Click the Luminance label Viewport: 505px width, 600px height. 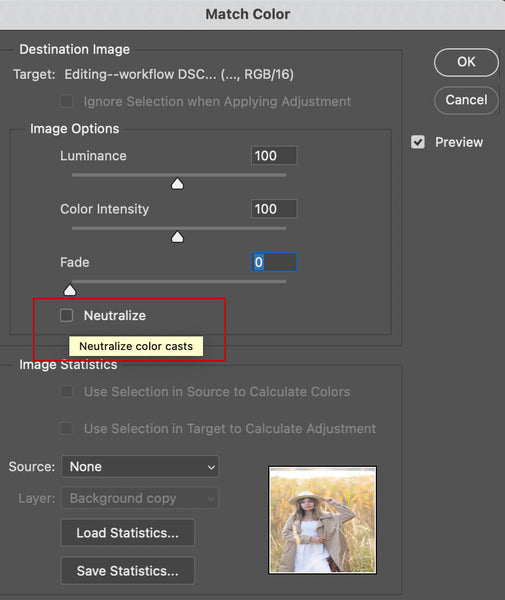[93, 156]
